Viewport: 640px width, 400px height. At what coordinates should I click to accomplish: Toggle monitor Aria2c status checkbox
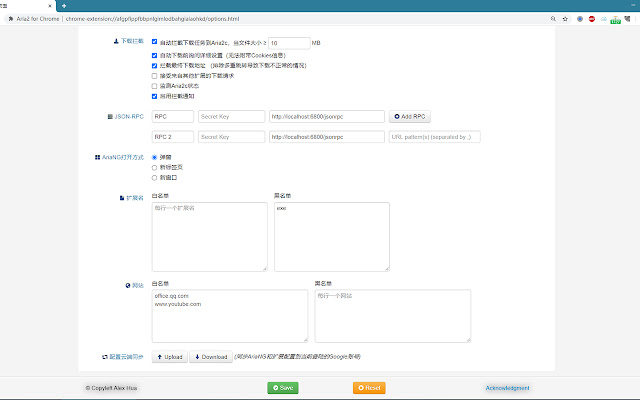pos(154,86)
